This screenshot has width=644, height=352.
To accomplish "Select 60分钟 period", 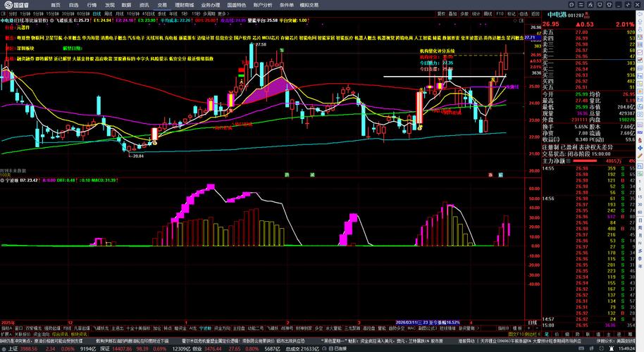I will tap(83, 13).
